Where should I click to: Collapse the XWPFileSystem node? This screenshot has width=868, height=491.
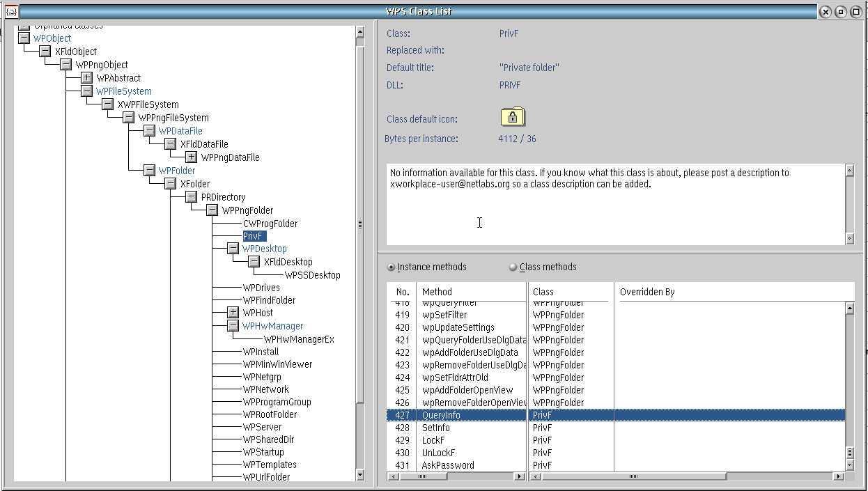point(107,104)
